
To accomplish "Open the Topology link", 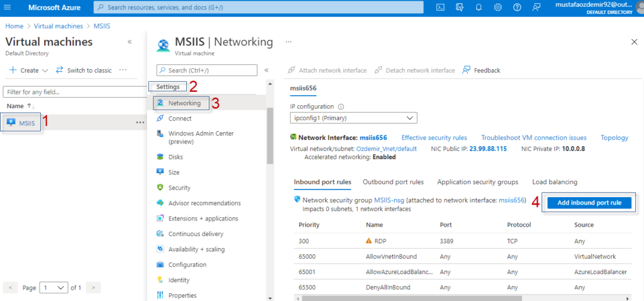I will (x=614, y=138).
